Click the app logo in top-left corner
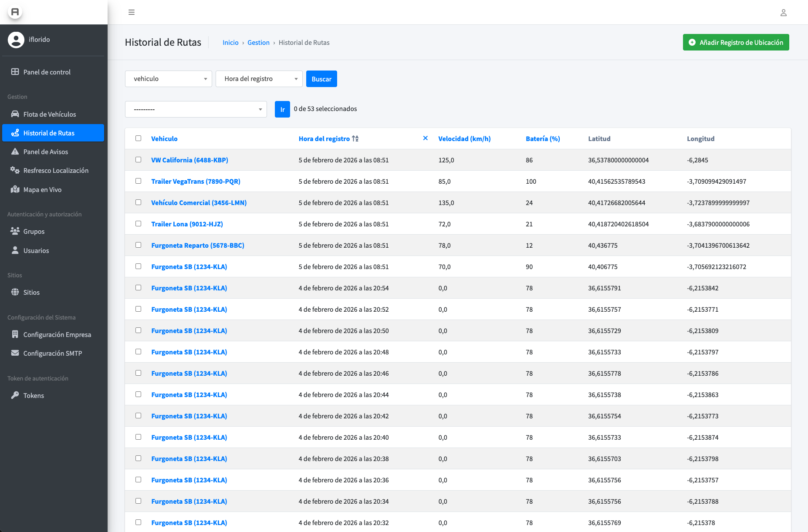 click(x=15, y=12)
